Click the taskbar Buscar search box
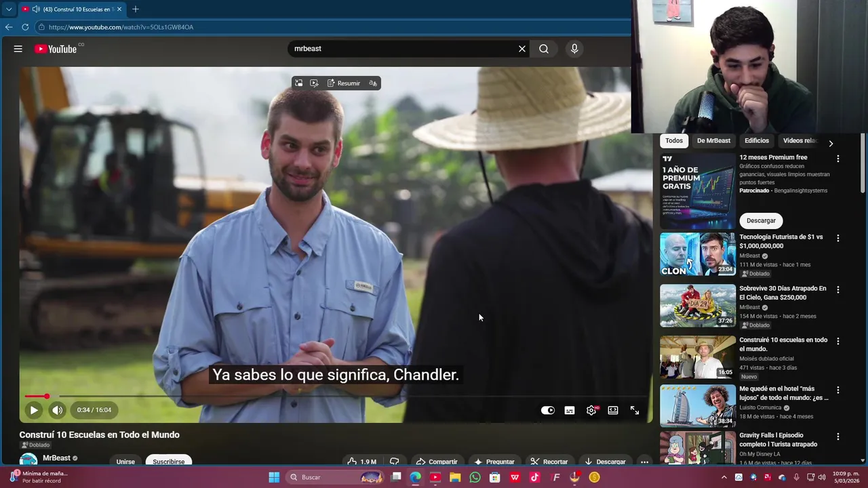This screenshot has height=488, width=868. point(335,477)
